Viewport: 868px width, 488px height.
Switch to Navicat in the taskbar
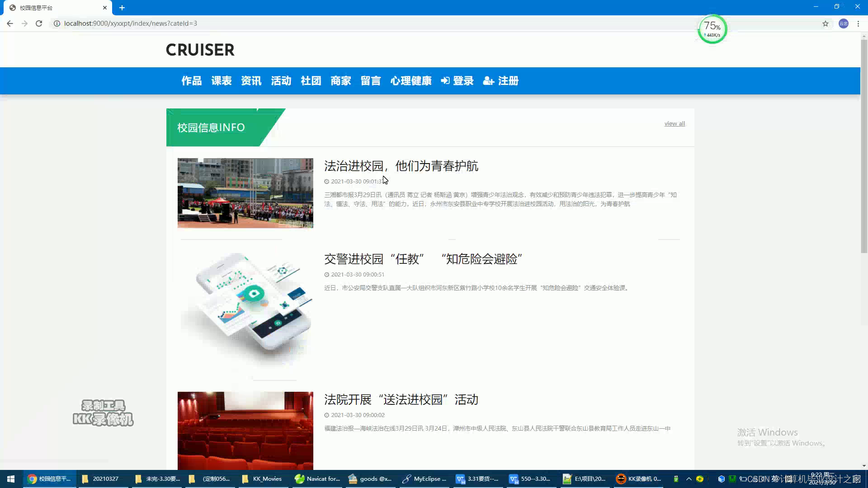pyautogui.click(x=317, y=479)
